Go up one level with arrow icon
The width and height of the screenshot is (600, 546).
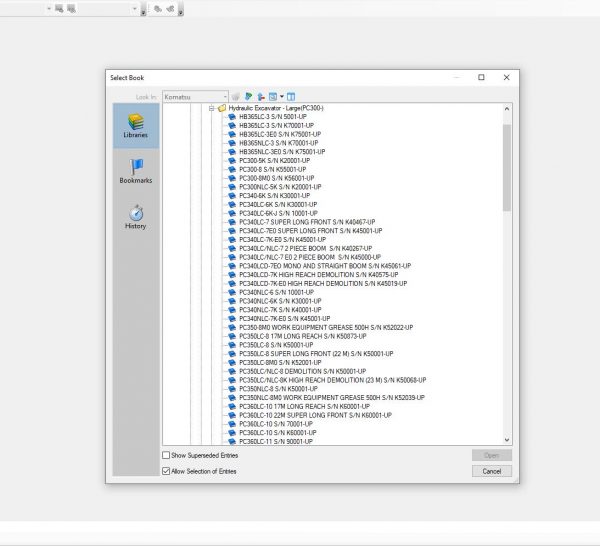point(261,97)
